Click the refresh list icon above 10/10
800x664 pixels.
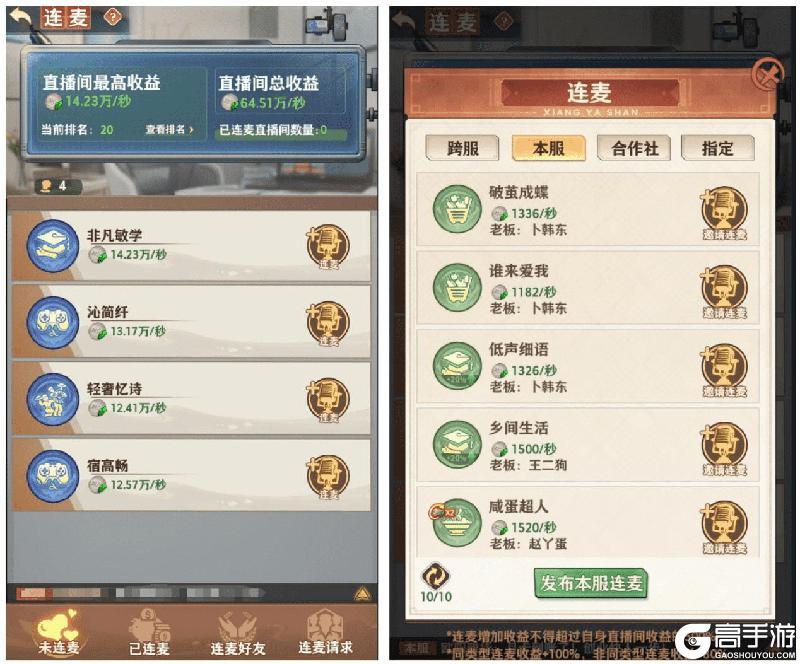[435, 576]
